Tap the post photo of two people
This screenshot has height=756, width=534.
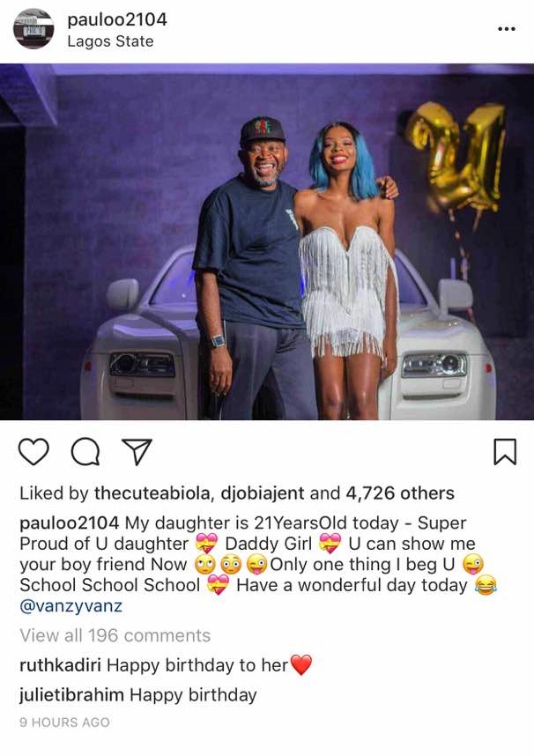(x=267, y=241)
